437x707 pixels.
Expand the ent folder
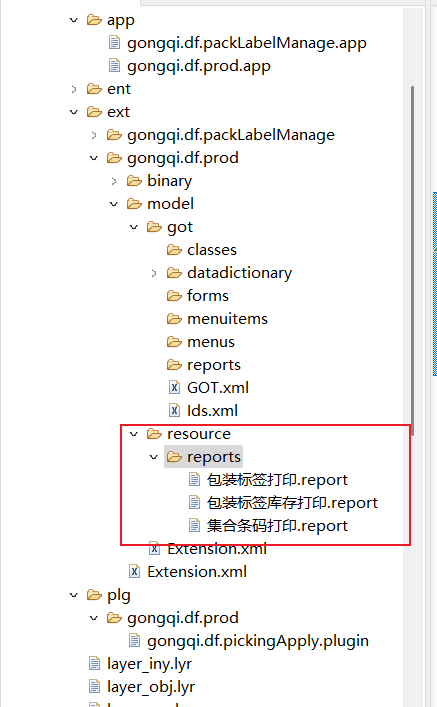click(x=74, y=89)
